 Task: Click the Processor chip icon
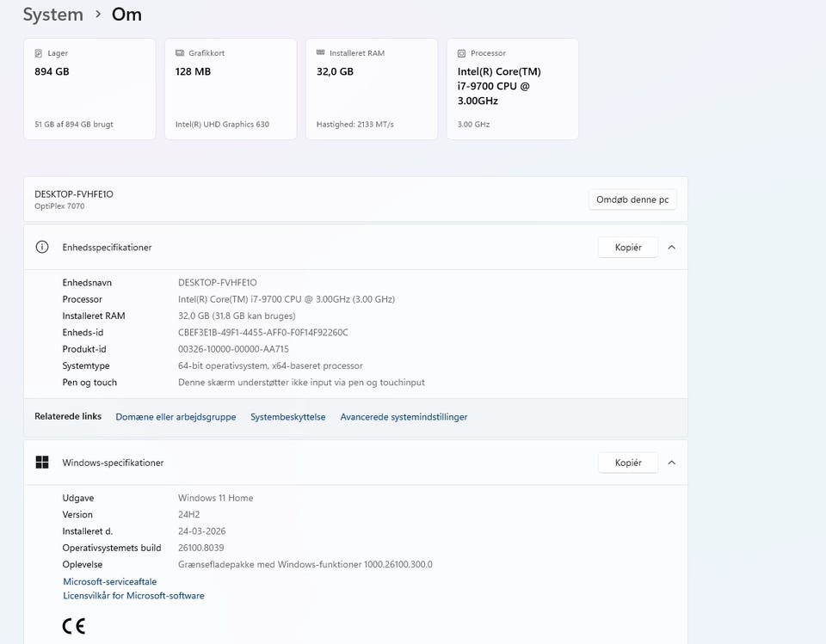pos(462,53)
